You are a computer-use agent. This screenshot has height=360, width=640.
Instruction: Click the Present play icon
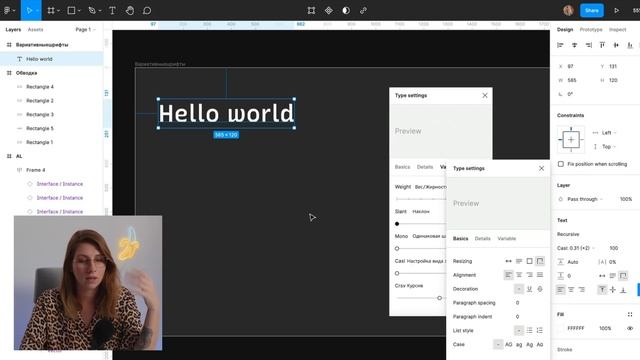tap(616, 10)
